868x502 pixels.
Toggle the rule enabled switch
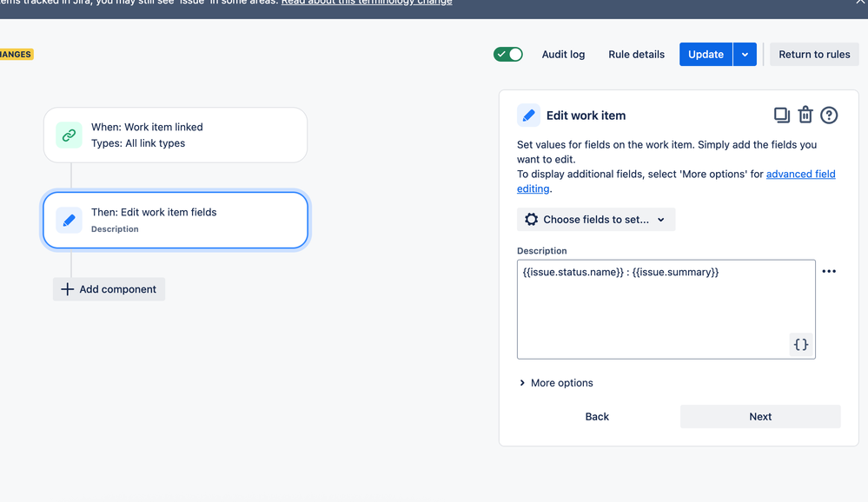pyautogui.click(x=508, y=54)
